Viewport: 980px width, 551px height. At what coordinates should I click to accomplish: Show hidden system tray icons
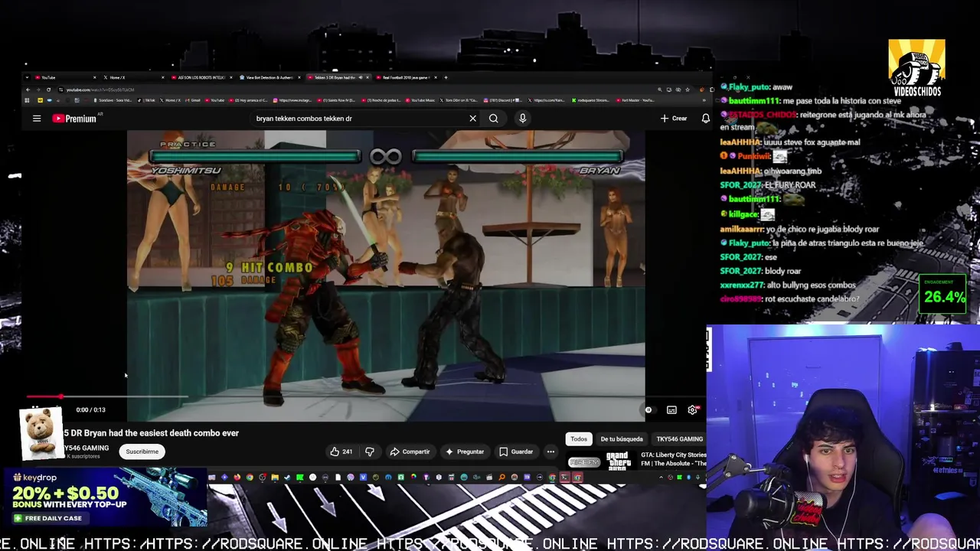pyautogui.click(x=661, y=478)
